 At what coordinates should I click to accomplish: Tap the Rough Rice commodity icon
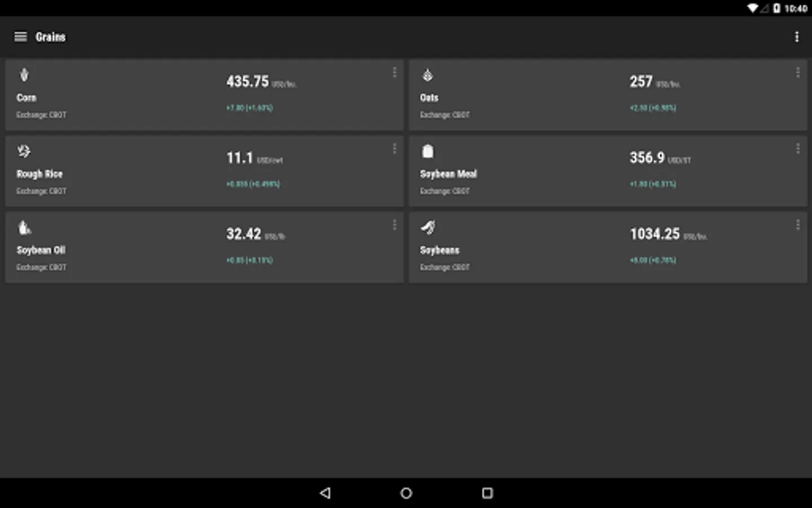(24, 151)
